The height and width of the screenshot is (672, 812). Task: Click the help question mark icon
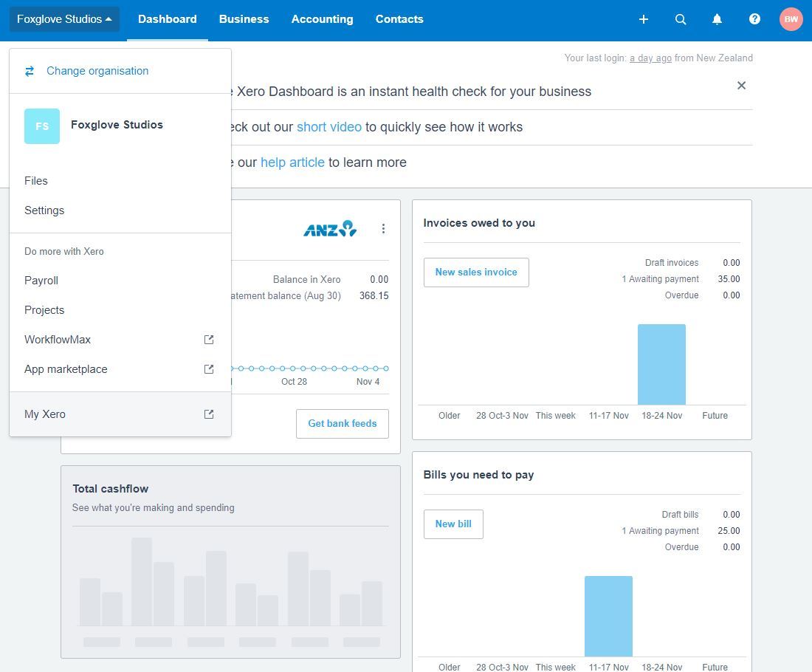pyautogui.click(x=754, y=19)
